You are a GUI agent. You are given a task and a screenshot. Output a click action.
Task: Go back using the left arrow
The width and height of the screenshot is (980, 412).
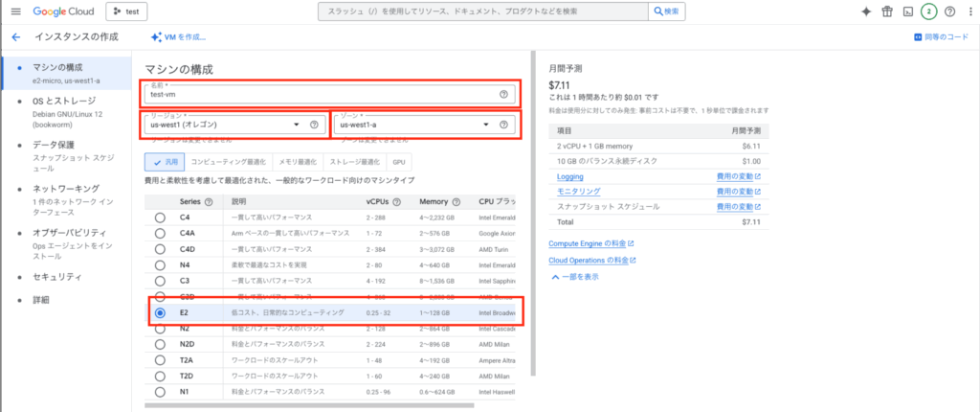[15, 37]
